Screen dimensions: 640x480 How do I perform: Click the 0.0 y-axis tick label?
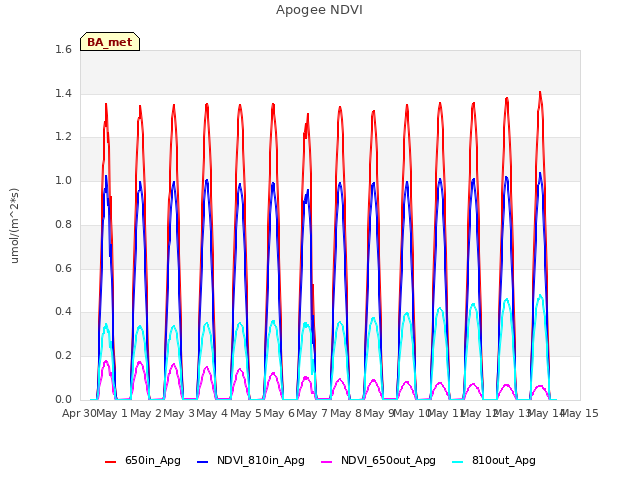point(63,399)
